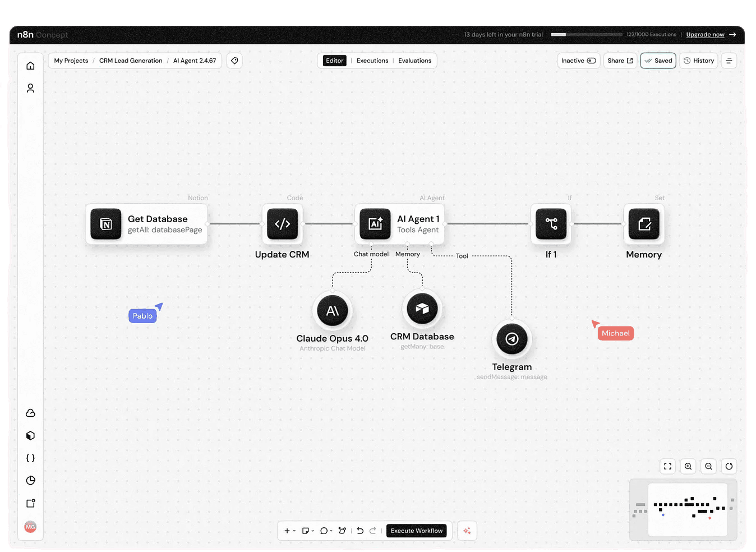Open the History button
The height and width of the screenshot is (552, 756).
[699, 61]
